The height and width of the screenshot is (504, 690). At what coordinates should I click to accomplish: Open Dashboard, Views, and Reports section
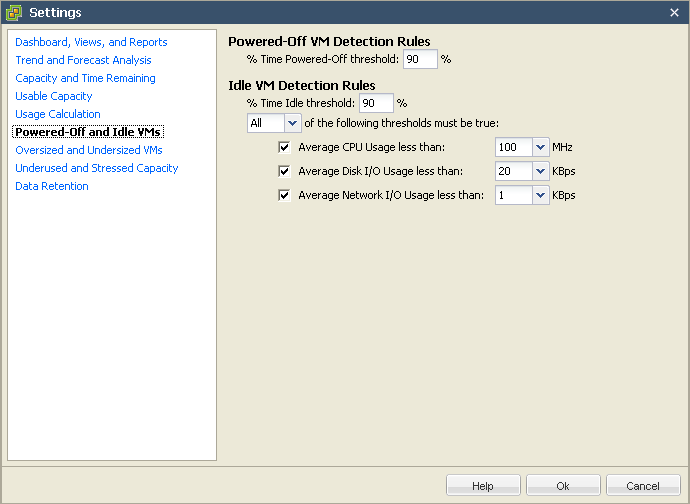(91, 42)
